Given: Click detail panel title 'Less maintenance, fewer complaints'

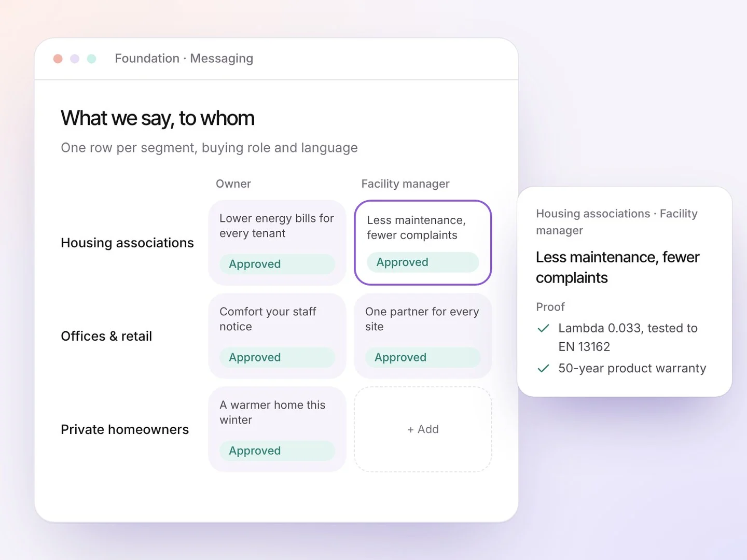Looking at the screenshot, I should tap(618, 268).
